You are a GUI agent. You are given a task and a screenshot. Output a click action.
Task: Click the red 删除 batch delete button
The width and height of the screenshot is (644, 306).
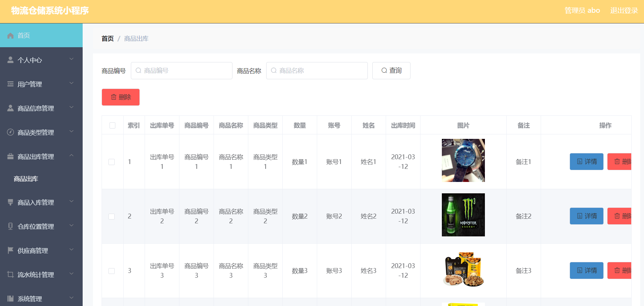coord(121,97)
